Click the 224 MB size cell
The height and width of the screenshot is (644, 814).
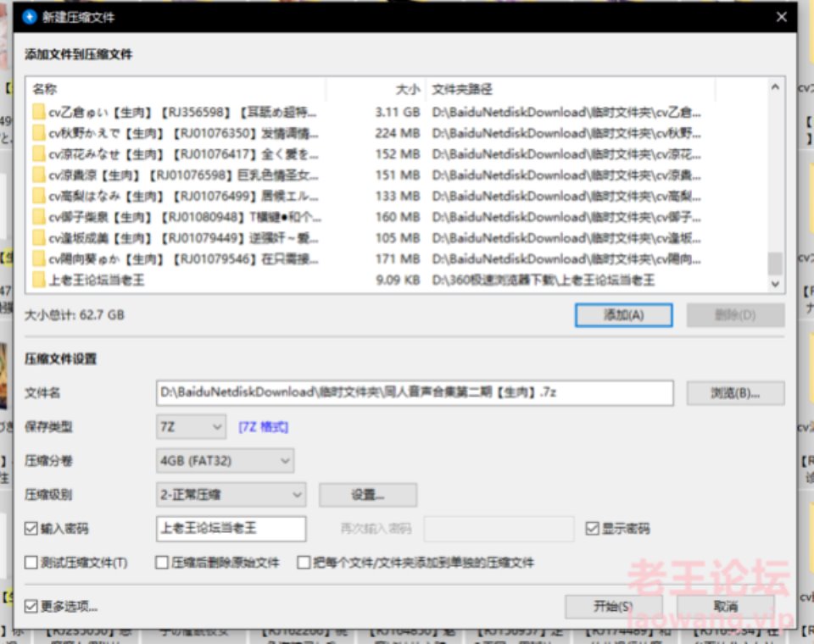[x=397, y=133]
